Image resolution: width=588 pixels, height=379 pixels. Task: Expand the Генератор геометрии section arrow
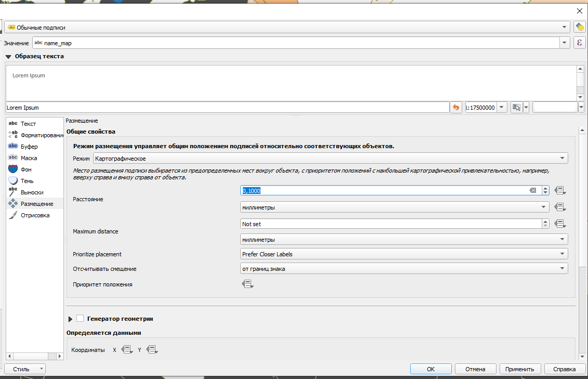(x=71, y=319)
